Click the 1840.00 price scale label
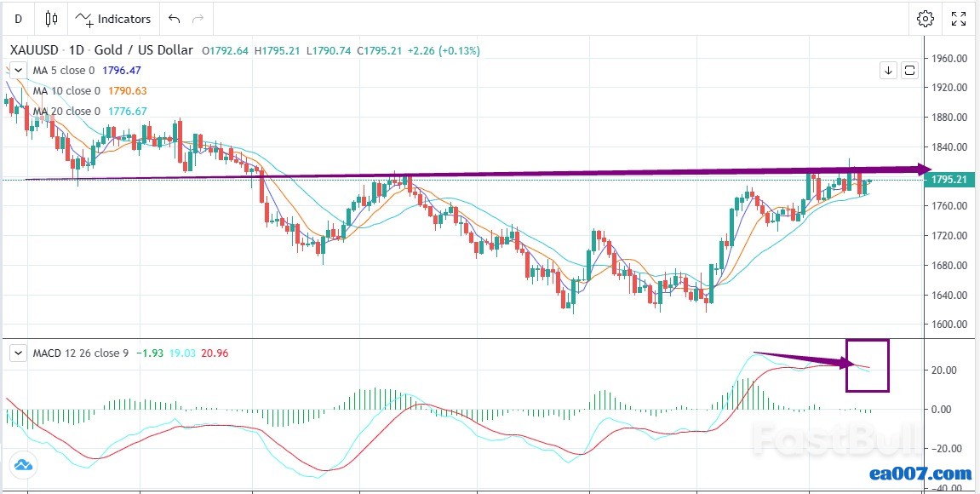 tap(949, 147)
